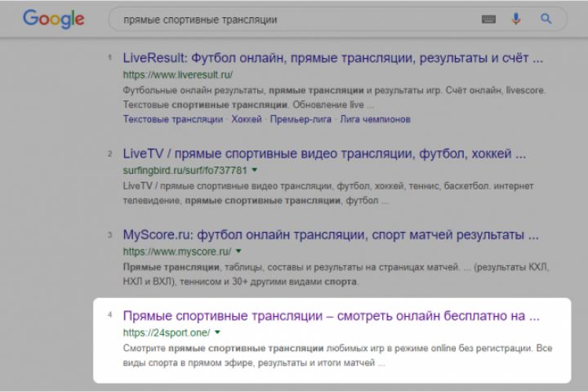Open the LiveResult: Футбол онлайн result title

pos(333,58)
